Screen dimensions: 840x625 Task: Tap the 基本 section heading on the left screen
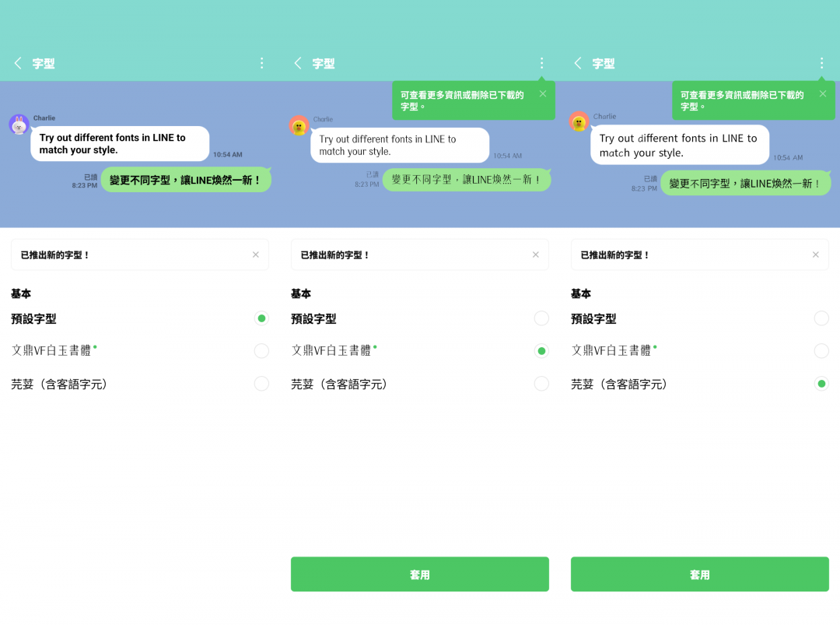click(21, 293)
